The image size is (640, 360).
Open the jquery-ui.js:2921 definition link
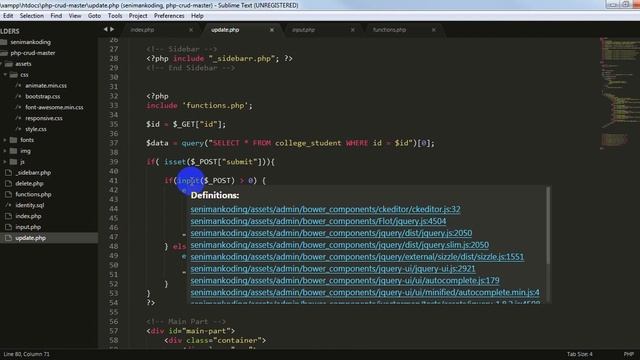tap(333, 269)
